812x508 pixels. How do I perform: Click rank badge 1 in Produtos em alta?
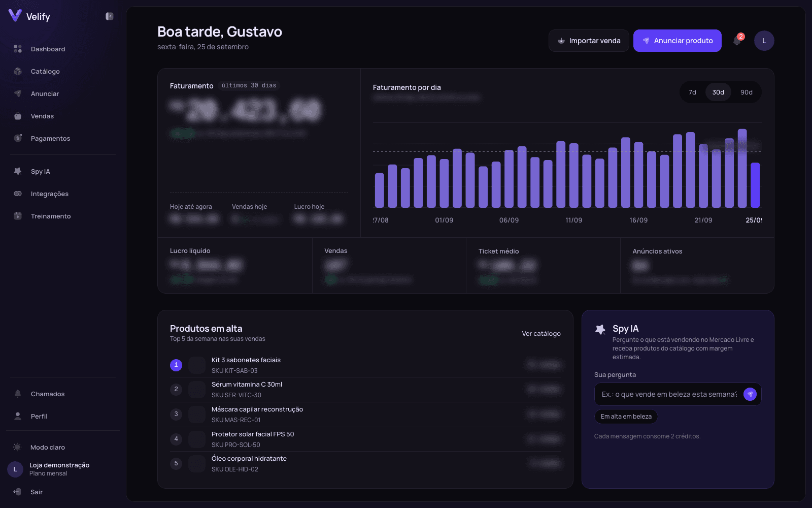tap(176, 365)
